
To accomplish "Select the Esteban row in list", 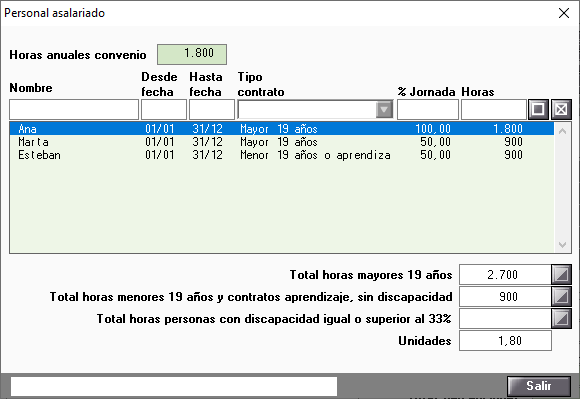I will coord(282,155).
